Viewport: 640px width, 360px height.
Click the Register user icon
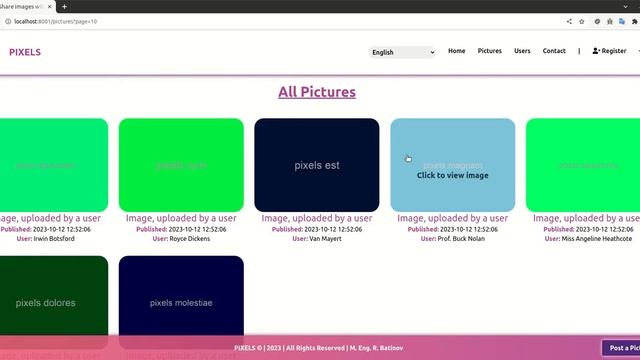596,51
